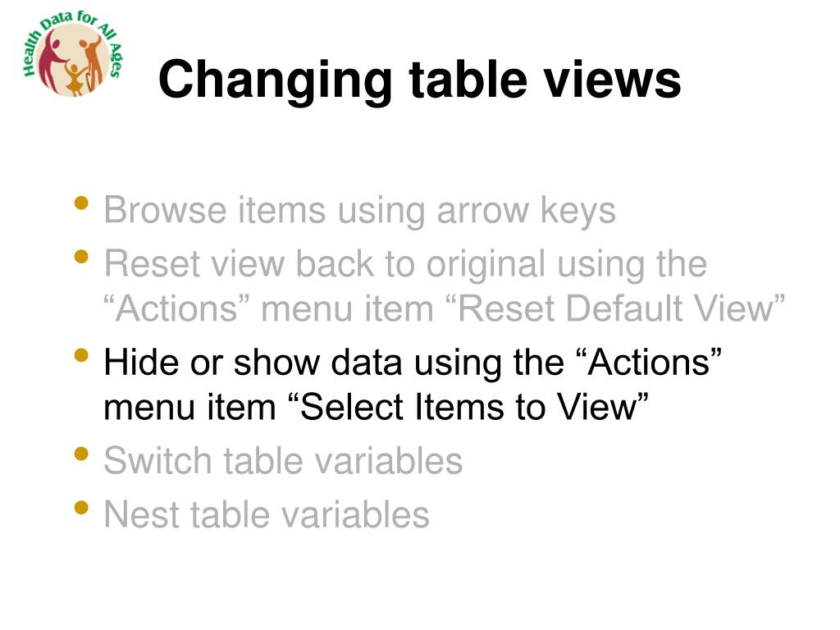Click the Nest table variables text
The image size is (840, 630).
pos(267,514)
